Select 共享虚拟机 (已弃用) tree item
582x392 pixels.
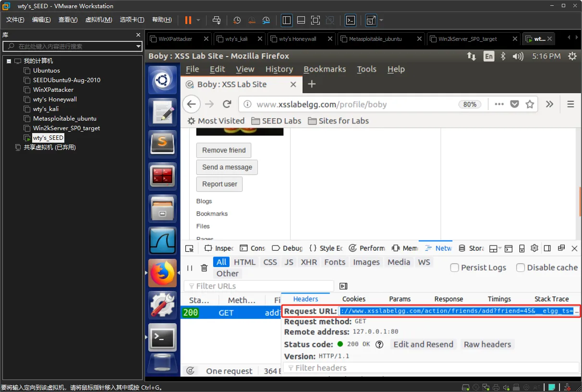(50, 147)
